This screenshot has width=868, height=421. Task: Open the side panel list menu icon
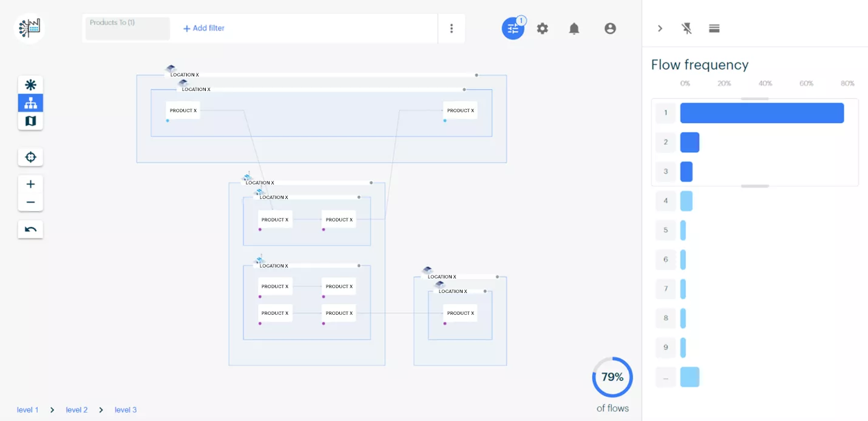(714, 29)
